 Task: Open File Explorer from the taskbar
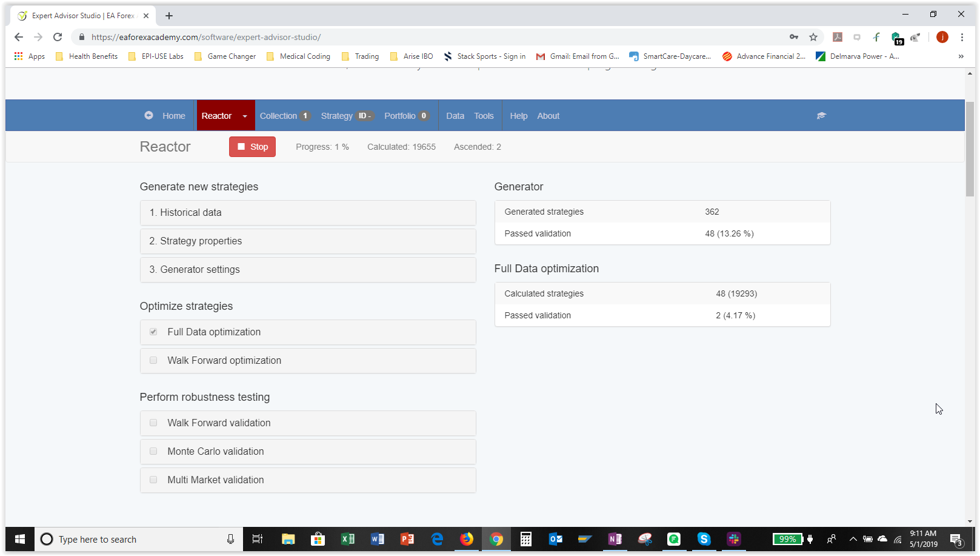click(288, 539)
